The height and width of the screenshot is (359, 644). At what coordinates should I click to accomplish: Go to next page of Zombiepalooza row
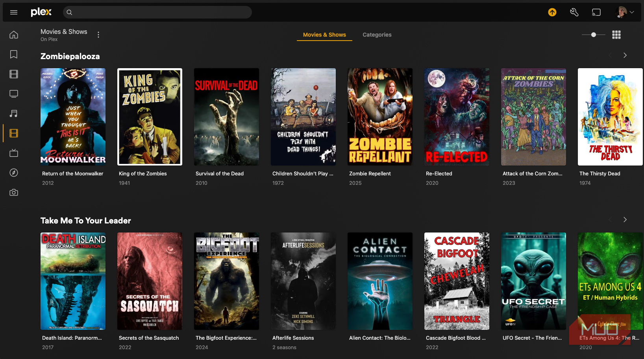point(625,56)
